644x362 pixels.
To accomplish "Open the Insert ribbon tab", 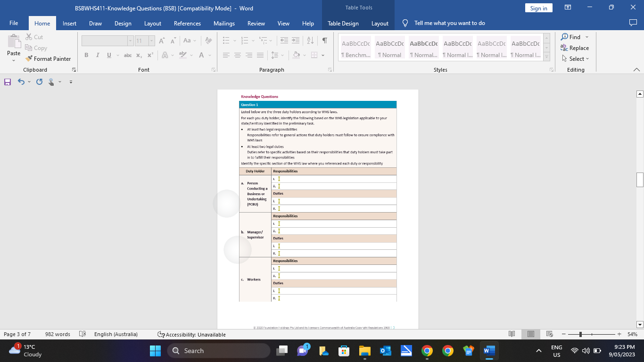I will [69, 24].
